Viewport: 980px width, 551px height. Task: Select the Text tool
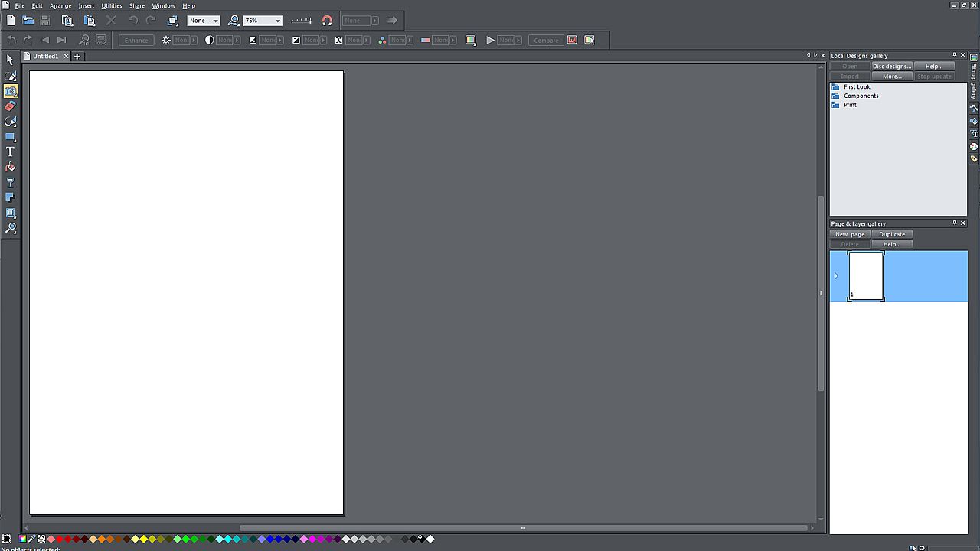point(10,152)
